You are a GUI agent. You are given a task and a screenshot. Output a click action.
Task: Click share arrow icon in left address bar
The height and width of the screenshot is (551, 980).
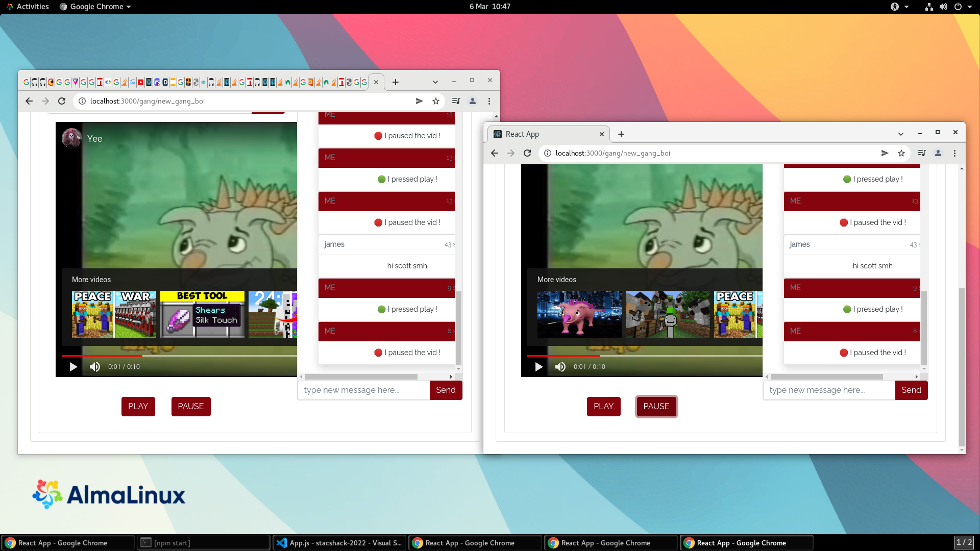tap(419, 101)
